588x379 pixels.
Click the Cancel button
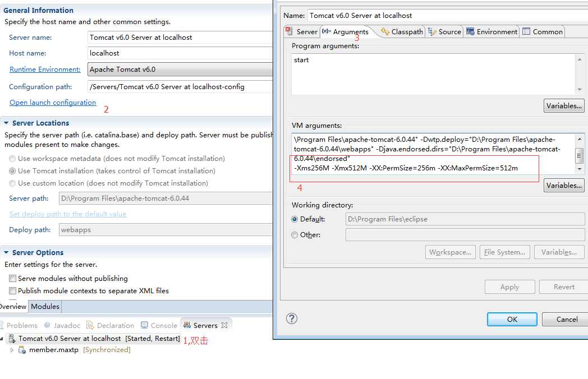click(566, 320)
